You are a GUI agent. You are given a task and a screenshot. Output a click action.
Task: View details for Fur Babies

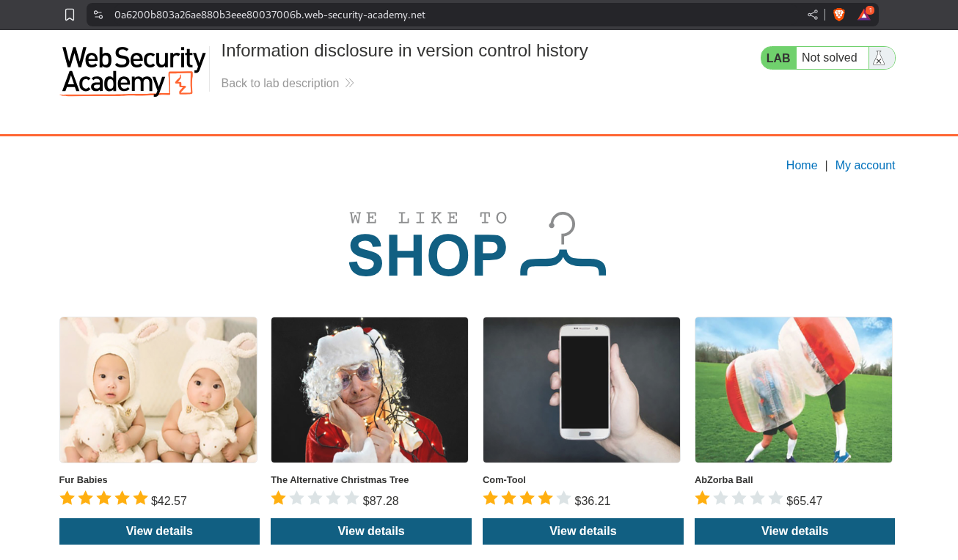(159, 531)
